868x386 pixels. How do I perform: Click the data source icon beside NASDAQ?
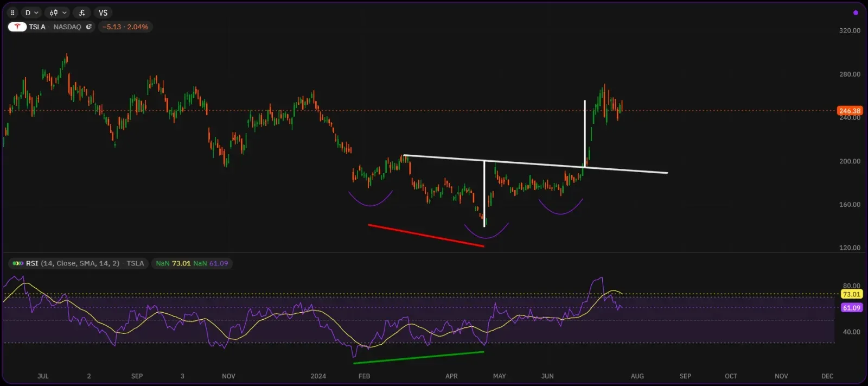click(x=89, y=27)
